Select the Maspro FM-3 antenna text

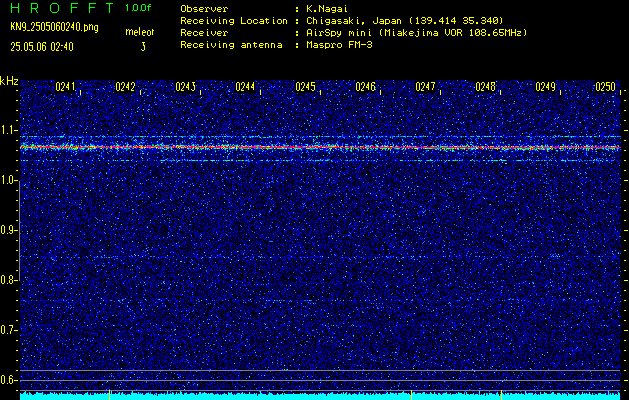click(339, 45)
